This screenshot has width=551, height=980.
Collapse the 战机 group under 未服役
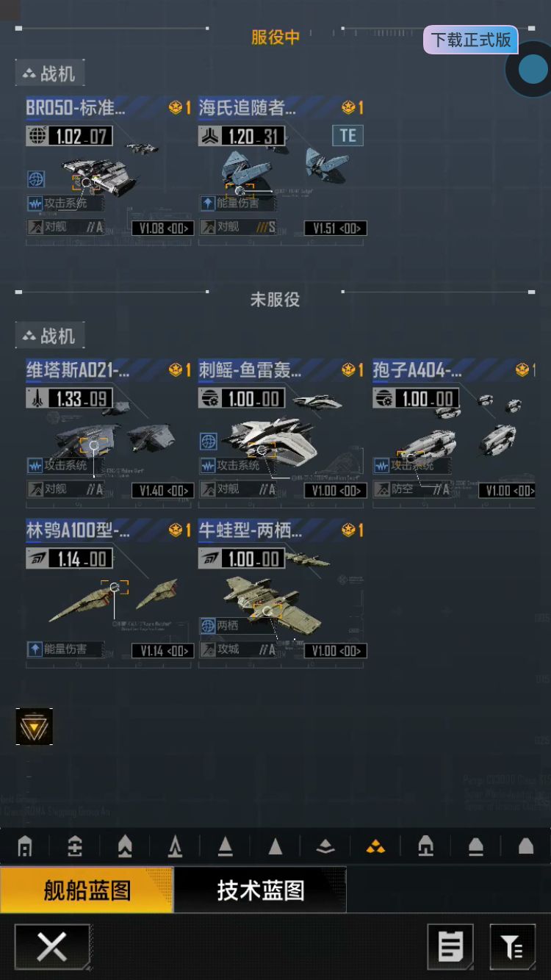[50, 336]
